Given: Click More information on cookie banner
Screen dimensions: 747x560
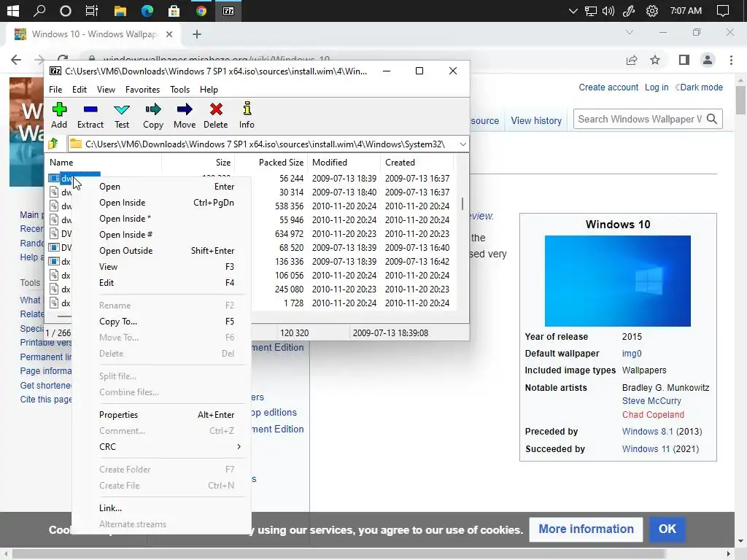Looking at the screenshot, I should pyautogui.click(x=586, y=529).
